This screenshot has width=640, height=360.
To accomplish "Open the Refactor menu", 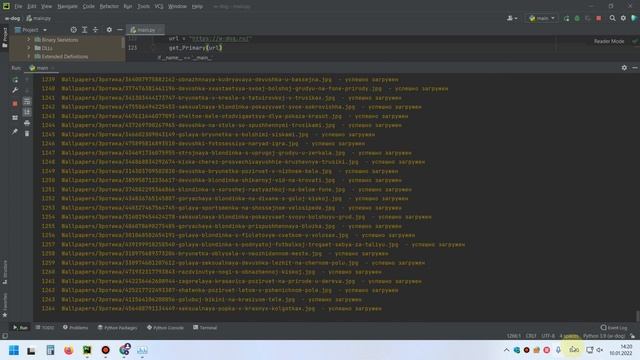I will [109, 7].
